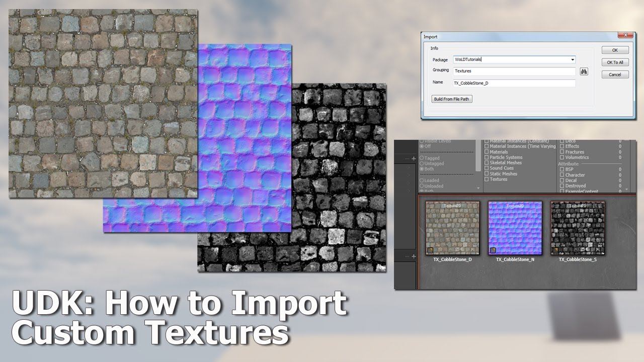Select the Tagged radio button
The height and width of the screenshot is (362, 644).
[422, 158]
